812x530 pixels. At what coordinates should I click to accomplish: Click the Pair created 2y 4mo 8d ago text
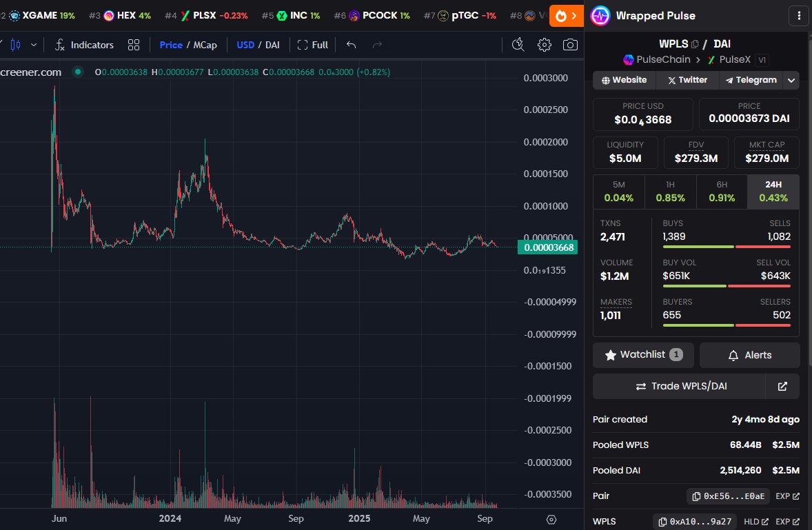[765, 420]
